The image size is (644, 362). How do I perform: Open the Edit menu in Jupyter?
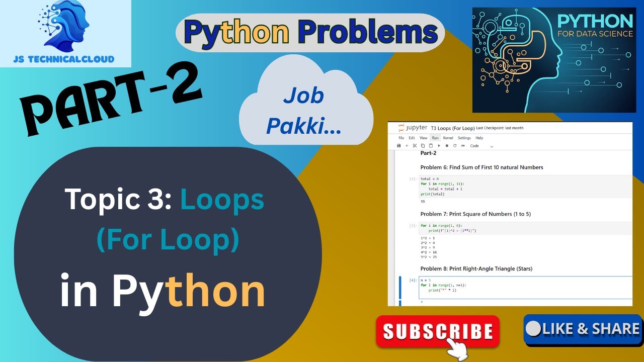(412, 138)
